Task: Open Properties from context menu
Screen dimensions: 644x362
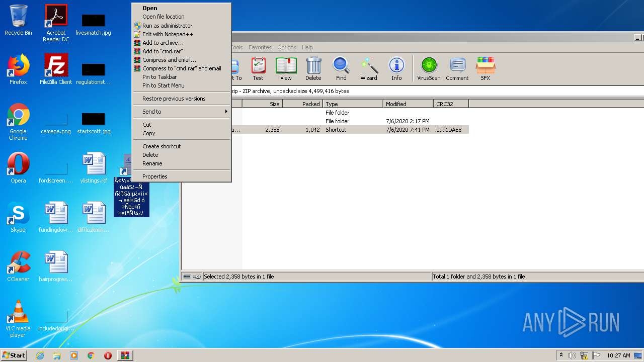Action: (181, 176)
